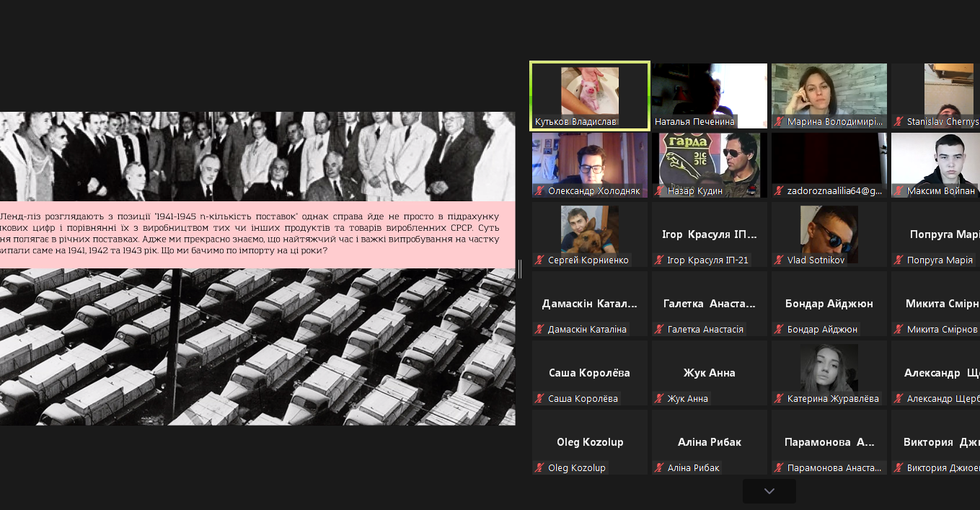The width and height of the screenshot is (980, 510).
Task: Select Наталья Печенина's video tile
Action: click(709, 95)
